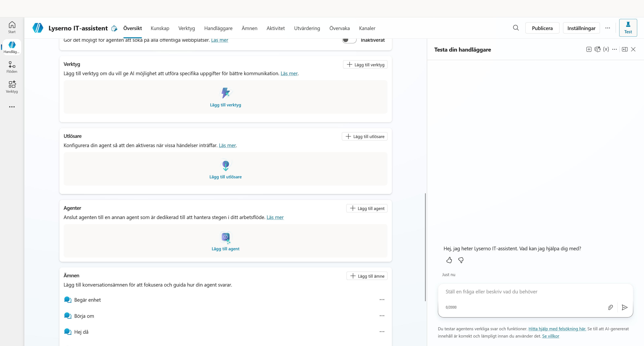Click the Lägg till utlösare button

(x=365, y=136)
